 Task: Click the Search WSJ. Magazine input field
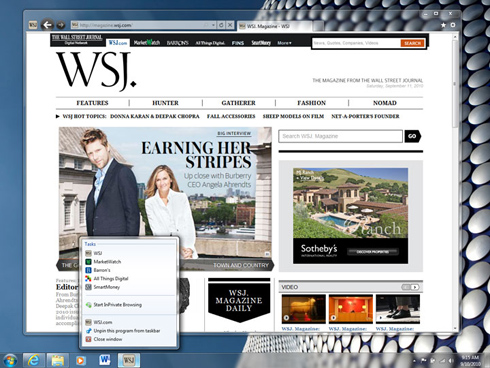pyautogui.click(x=341, y=136)
